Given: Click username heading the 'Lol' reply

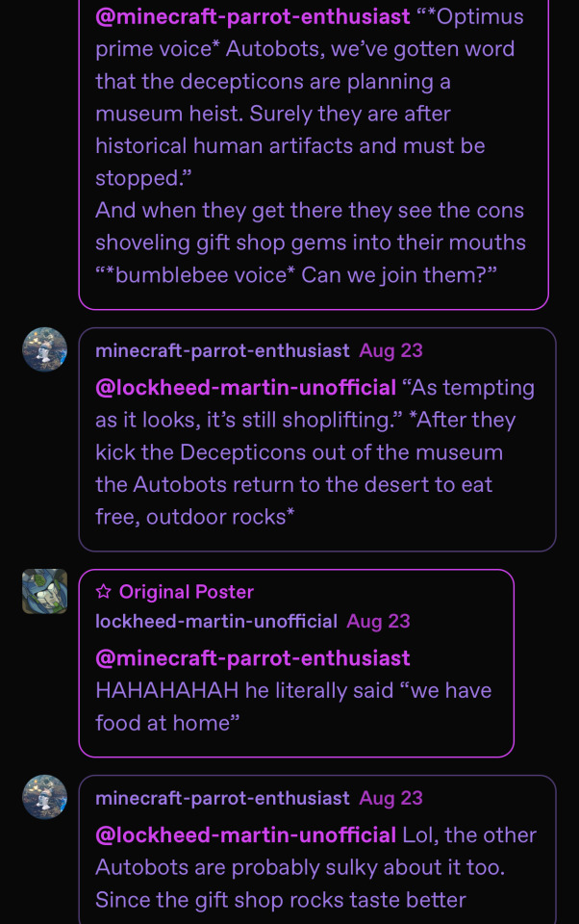Looking at the screenshot, I should coord(222,799).
